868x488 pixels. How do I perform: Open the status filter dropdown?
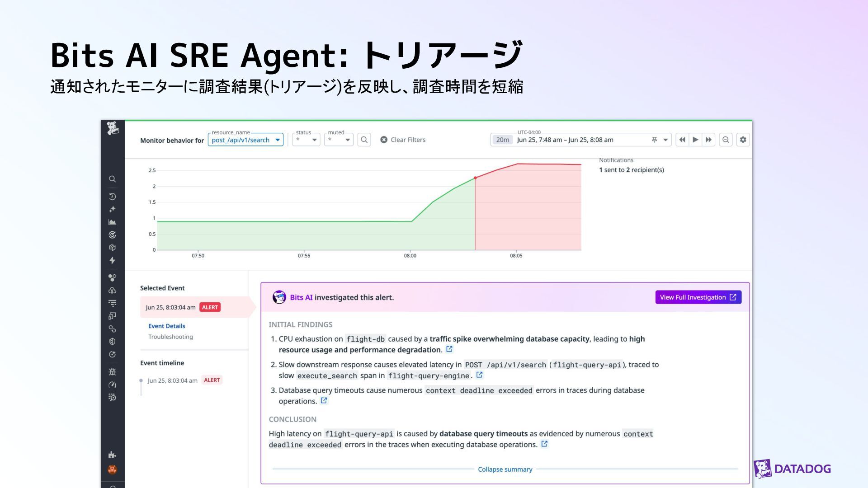coord(306,140)
